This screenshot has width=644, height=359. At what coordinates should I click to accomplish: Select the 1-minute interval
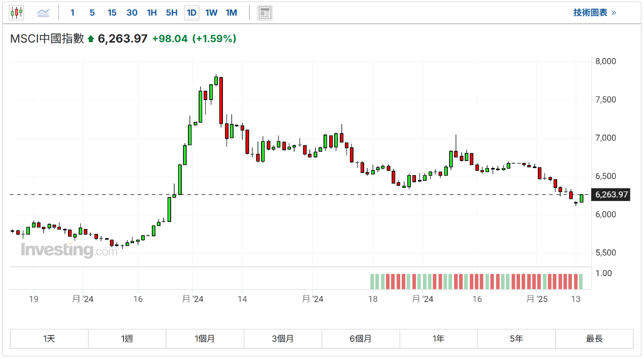72,13
